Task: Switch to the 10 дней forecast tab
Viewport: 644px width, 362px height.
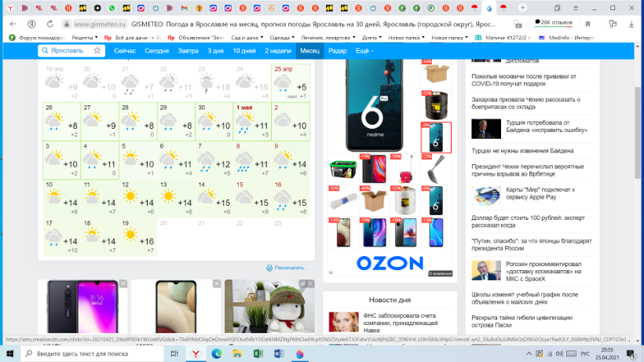Action: (x=243, y=50)
